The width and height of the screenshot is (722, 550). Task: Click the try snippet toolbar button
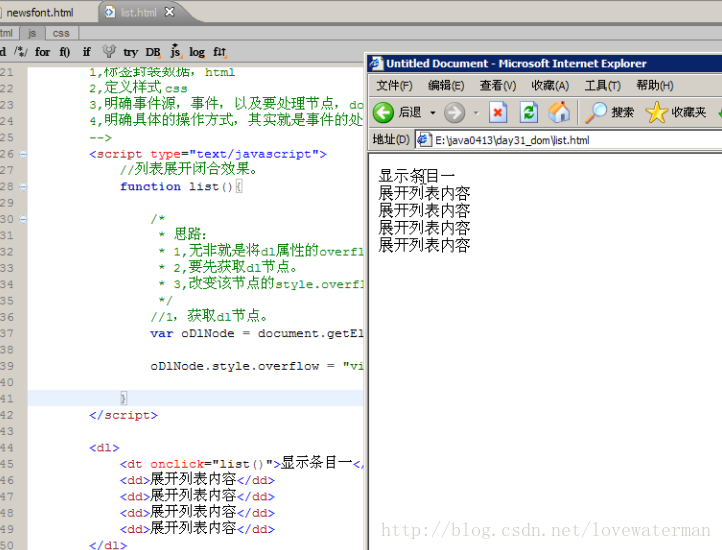[x=131, y=52]
